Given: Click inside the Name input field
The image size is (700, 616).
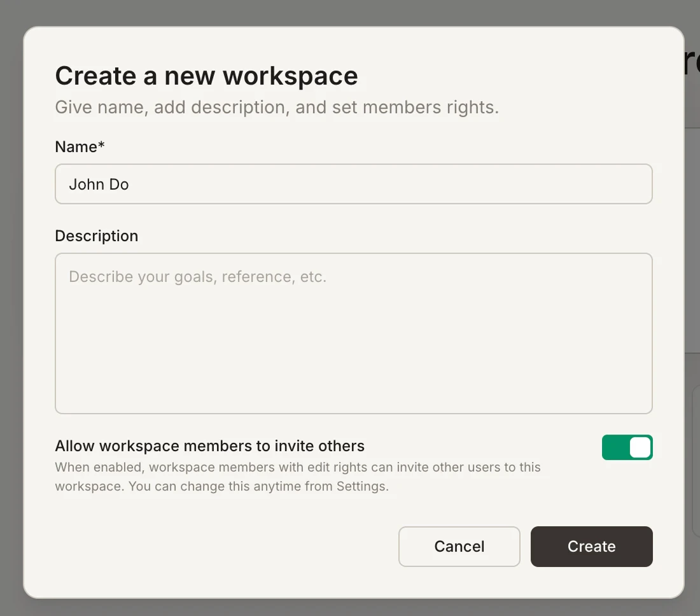Looking at the screenshot, I should [354, 184].
